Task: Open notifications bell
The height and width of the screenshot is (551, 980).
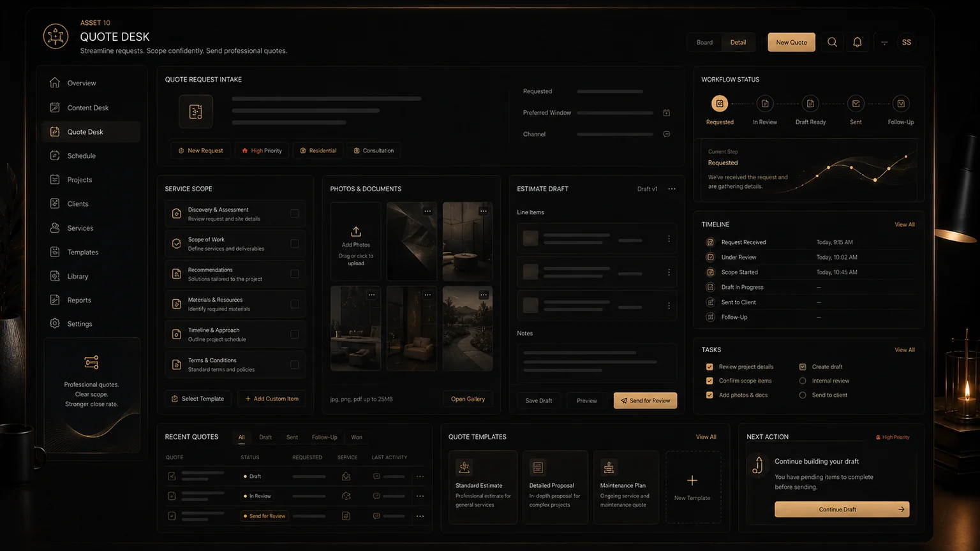Action: (857, 42)
